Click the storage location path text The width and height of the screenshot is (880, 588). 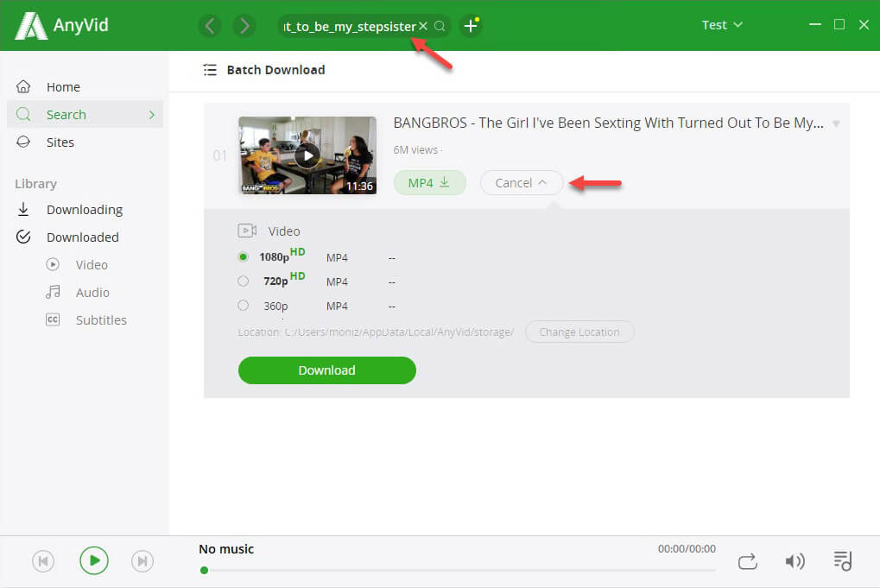(x=376, y=332)
